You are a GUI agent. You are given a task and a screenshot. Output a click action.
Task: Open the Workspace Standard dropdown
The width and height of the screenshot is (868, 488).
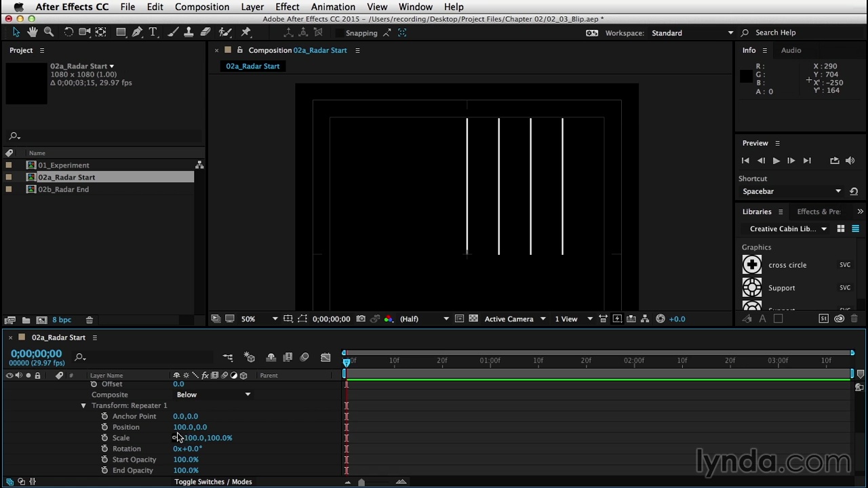click(x=692, y=33)
